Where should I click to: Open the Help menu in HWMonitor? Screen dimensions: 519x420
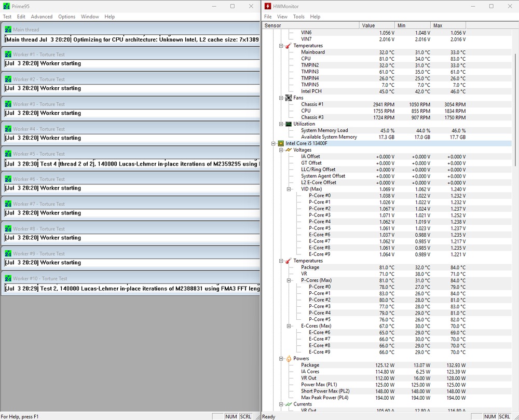click(x=315, y=17)
